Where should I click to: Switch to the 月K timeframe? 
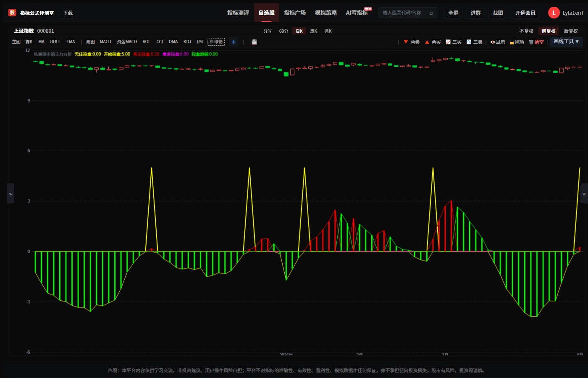328,31
